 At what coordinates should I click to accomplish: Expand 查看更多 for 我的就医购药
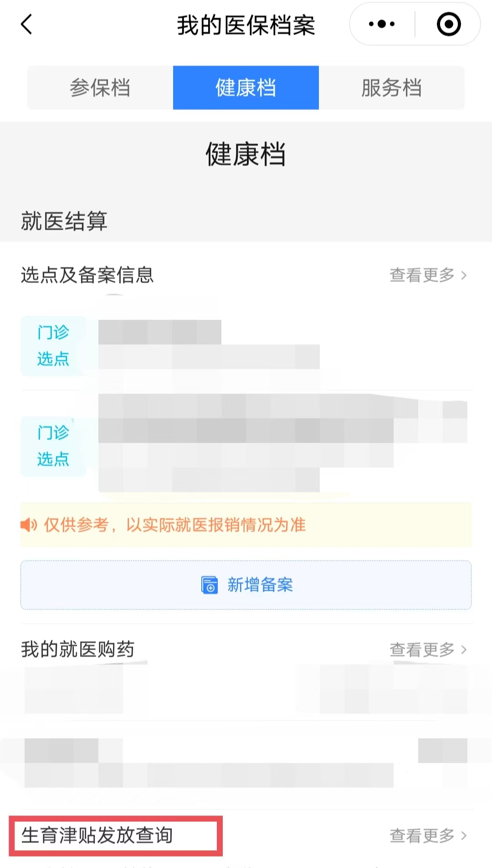click(428, 650)
